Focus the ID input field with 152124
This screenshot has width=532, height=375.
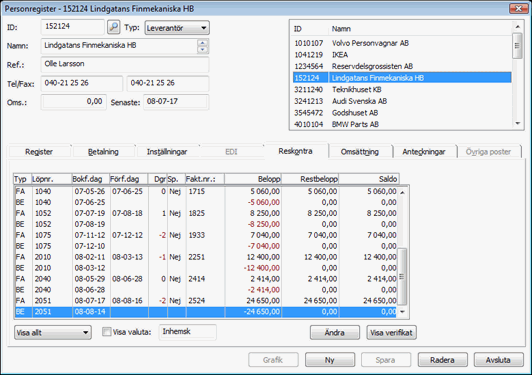pyautogui.click(x=73, y=27)
